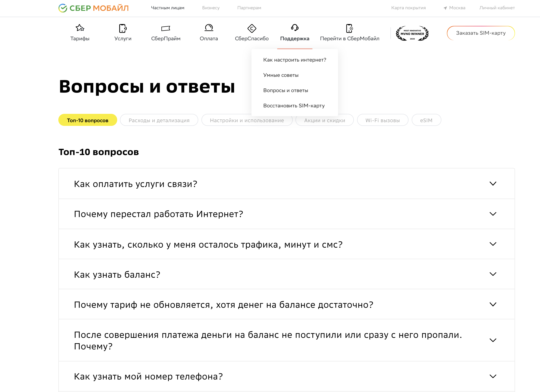540x392 pixels.
Task: Open Перейти в СберМобайл phone icon
Action: [x=349, y=28]
